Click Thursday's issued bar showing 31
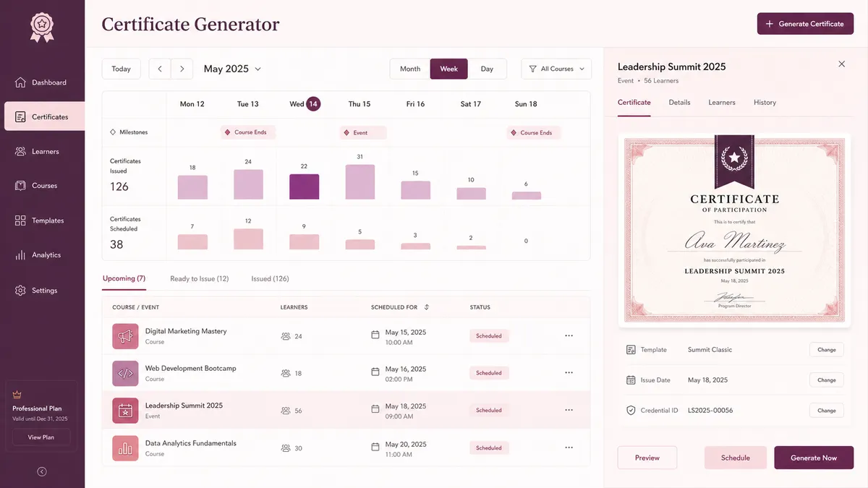Viewport: 868px width, 488px height. click(360, 182)
